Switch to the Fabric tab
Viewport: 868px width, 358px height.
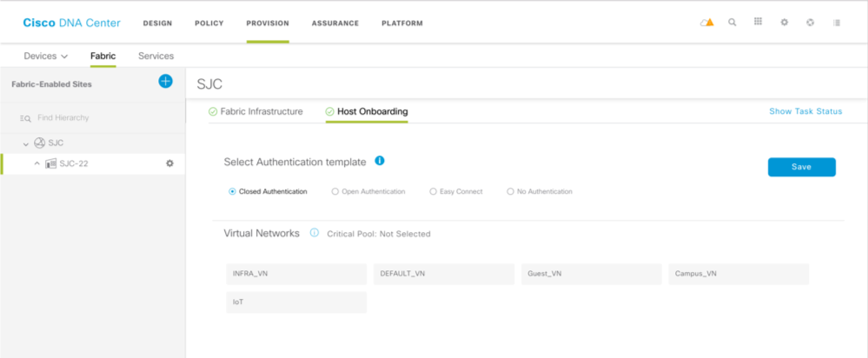pyautogui.click(x=103, y=56)
